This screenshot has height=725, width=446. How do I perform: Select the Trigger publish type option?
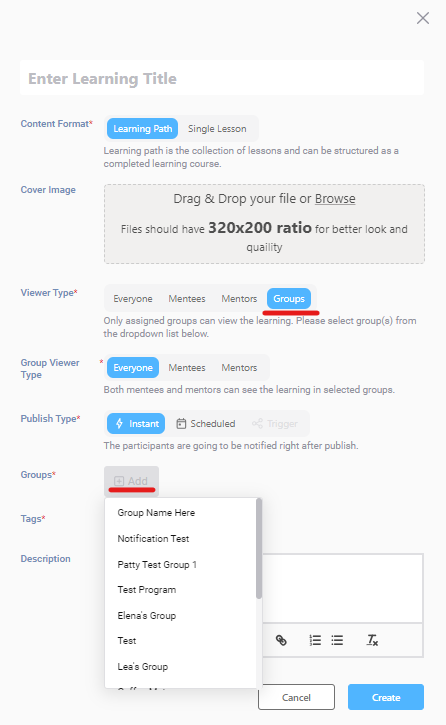click(x=275, y=424)
